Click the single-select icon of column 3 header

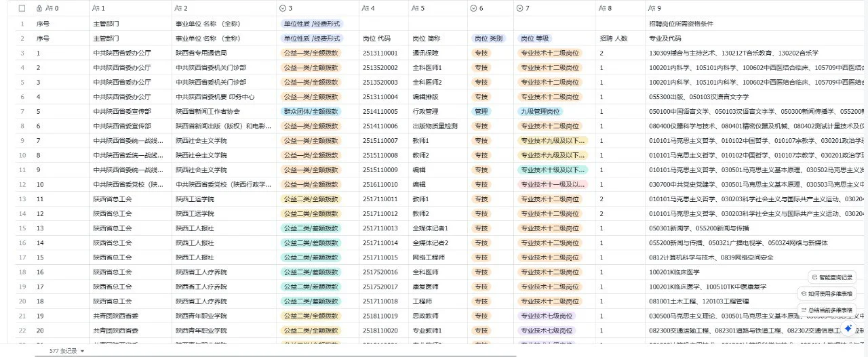click(x=283, y=8)
